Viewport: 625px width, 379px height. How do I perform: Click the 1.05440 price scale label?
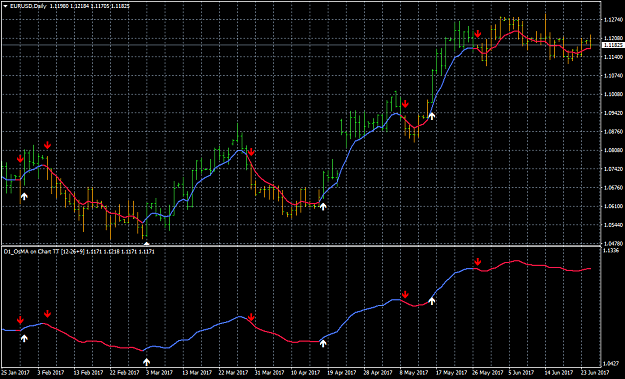coord(613,225)
